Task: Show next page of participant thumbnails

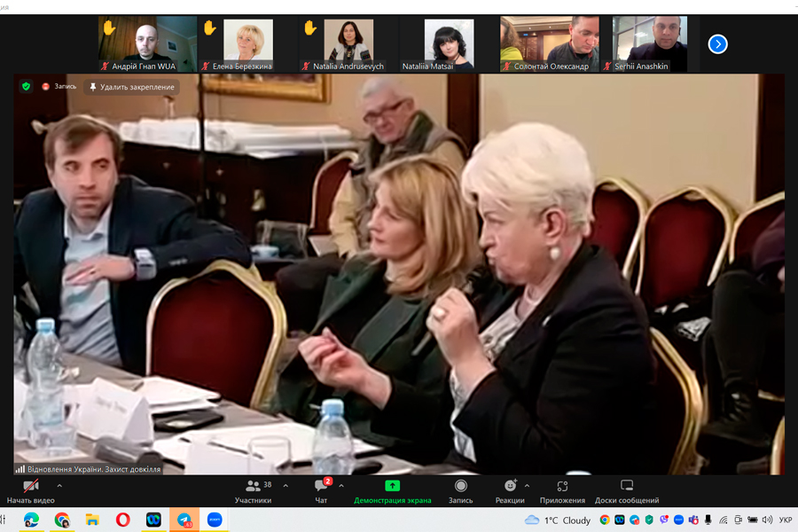Action: (x=717, y=44)
